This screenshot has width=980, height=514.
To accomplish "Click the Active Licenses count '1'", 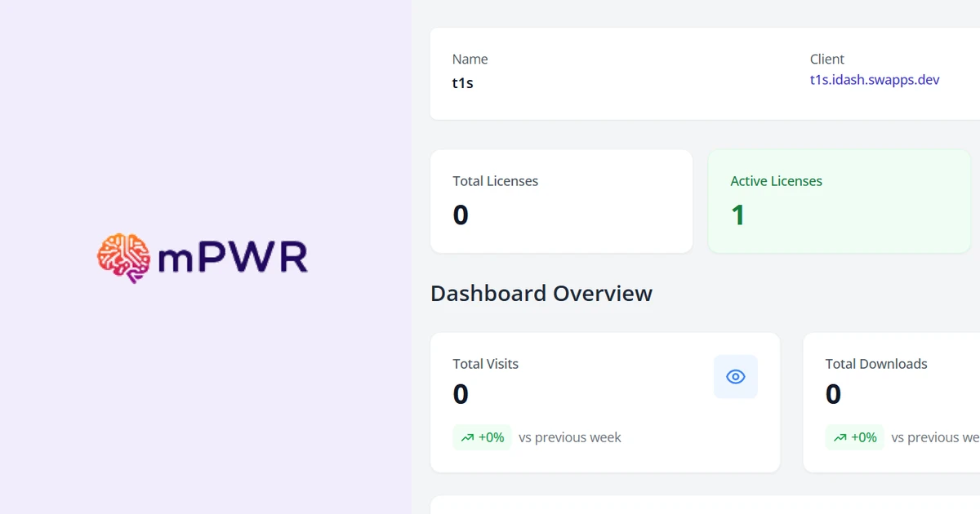I will (x=738, y=215).
